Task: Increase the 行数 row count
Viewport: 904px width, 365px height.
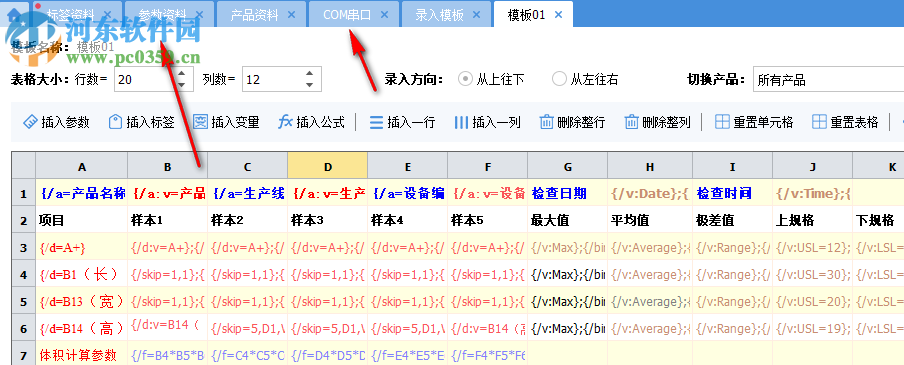Action: [182, 73]
